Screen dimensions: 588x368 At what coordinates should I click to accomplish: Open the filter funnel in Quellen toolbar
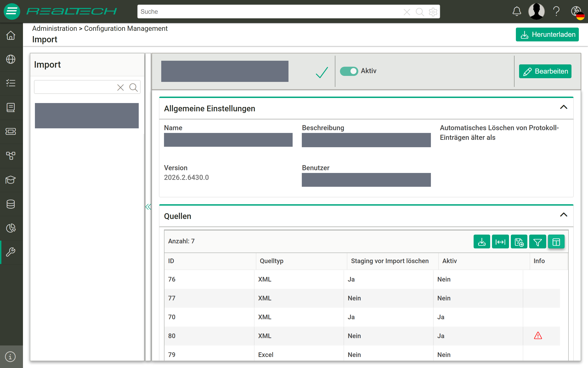pos(537,242)
